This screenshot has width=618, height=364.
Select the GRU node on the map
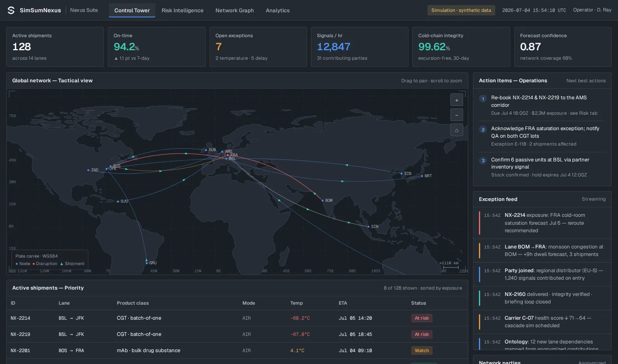[147, 263]
